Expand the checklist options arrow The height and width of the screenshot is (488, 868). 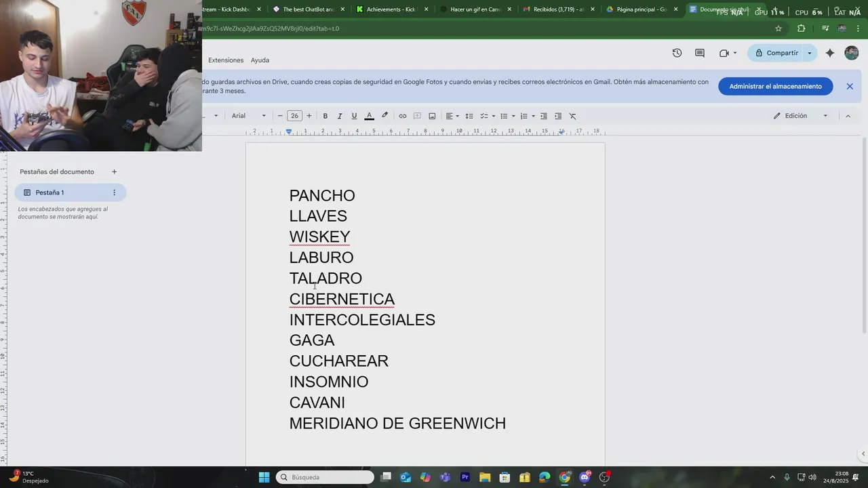point(493,116)
